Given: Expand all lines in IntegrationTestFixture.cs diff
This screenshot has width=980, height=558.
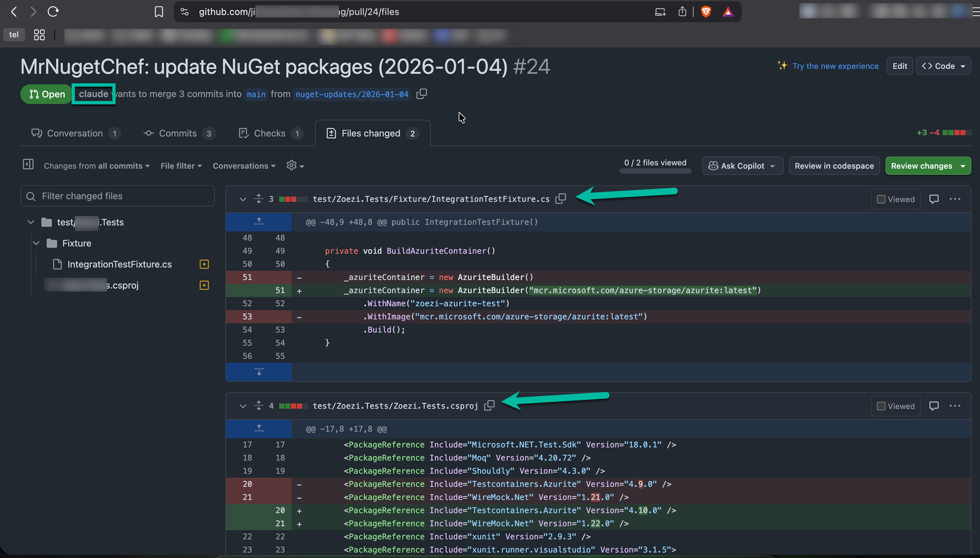Looking at the screenshot, I should 259,199.
